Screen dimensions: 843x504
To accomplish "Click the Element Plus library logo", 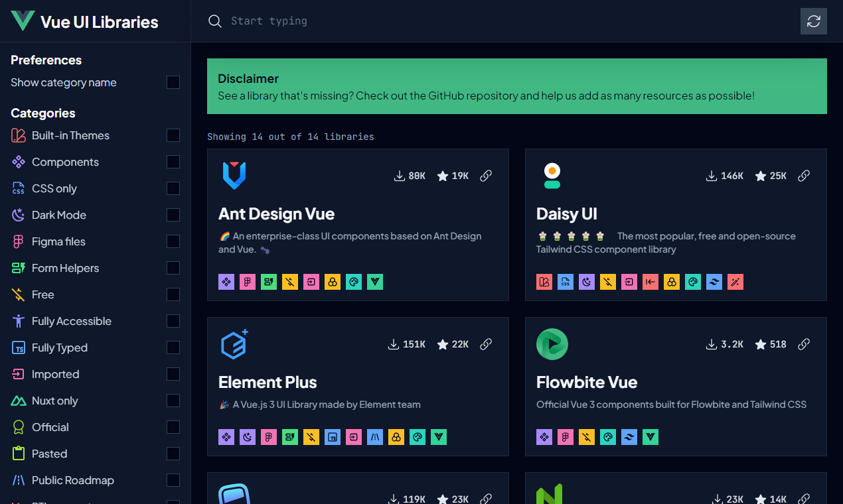I will coord(234,344).
